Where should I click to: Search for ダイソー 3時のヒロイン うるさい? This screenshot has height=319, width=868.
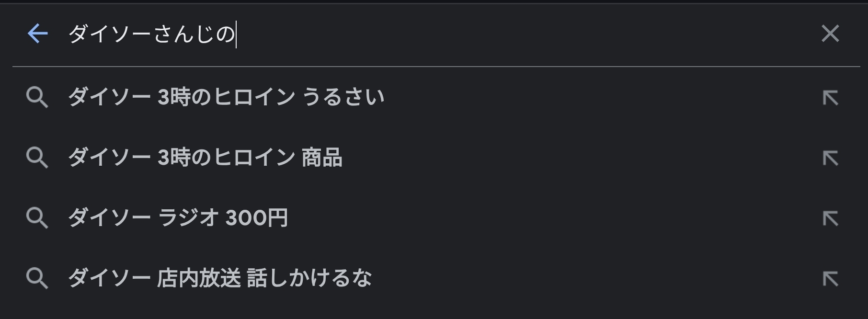226,97
